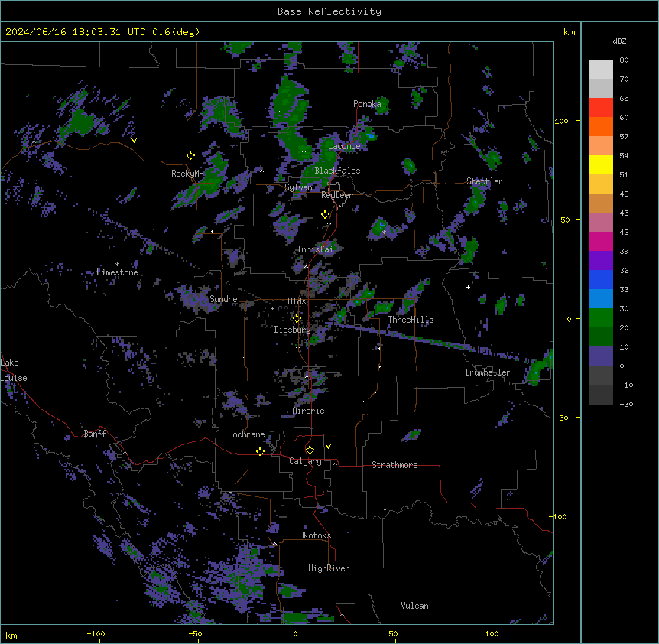
Task: Click the yellow V marker northeast of Calgary
Action: coord(328,447)
